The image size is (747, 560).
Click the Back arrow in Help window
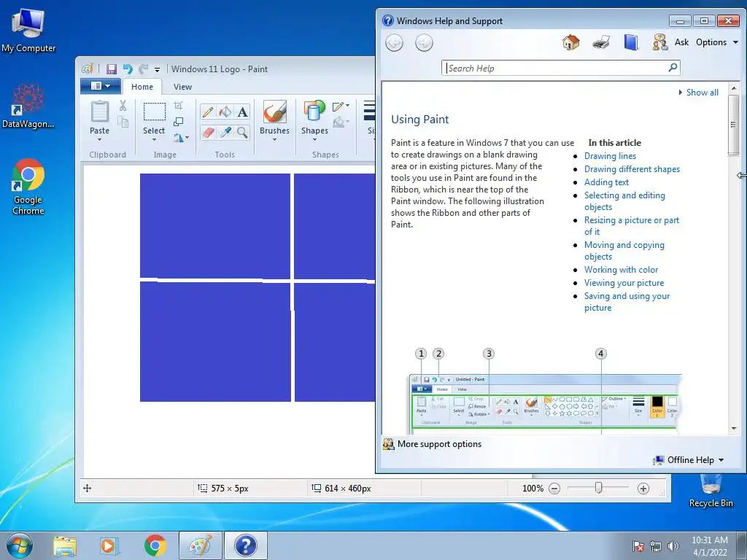click(394, 43)
